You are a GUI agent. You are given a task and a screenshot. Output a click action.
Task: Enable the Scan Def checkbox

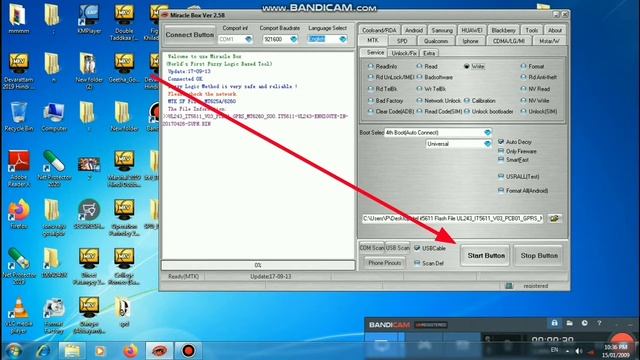coord(417,263)
